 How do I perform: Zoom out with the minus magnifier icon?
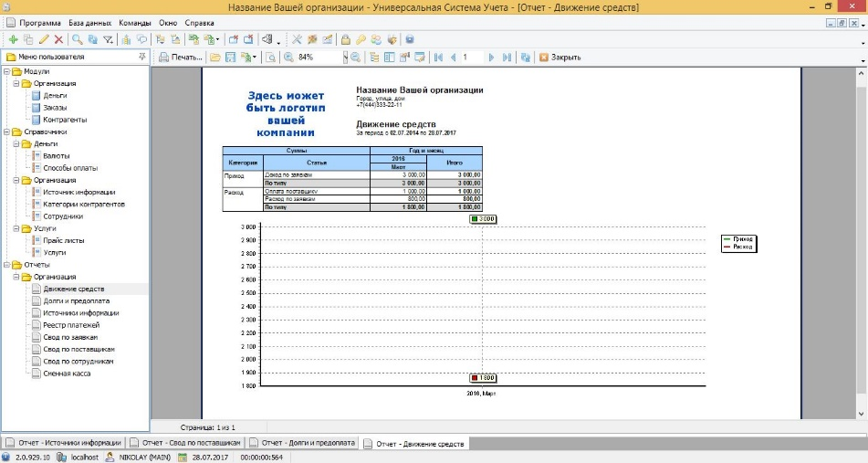356,57
